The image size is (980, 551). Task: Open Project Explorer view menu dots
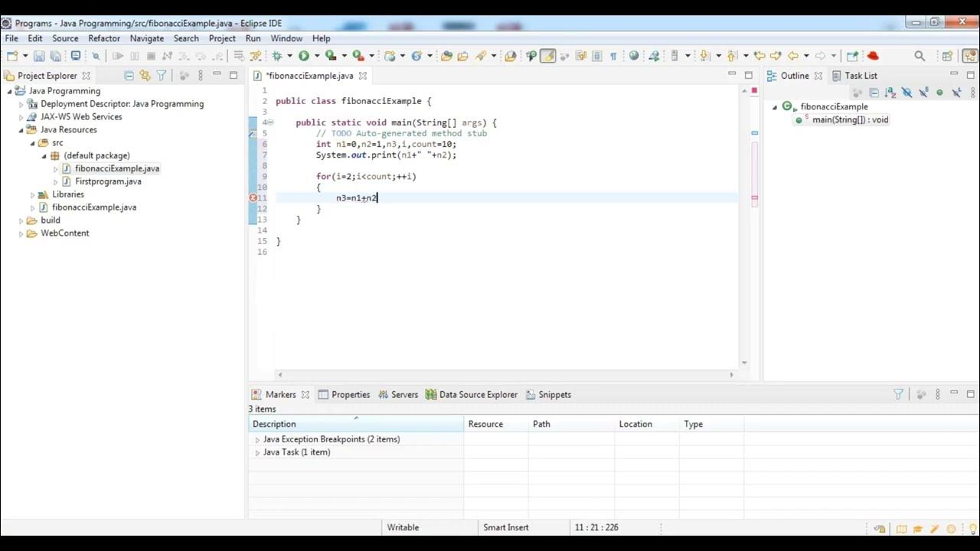tap(201, 75)
